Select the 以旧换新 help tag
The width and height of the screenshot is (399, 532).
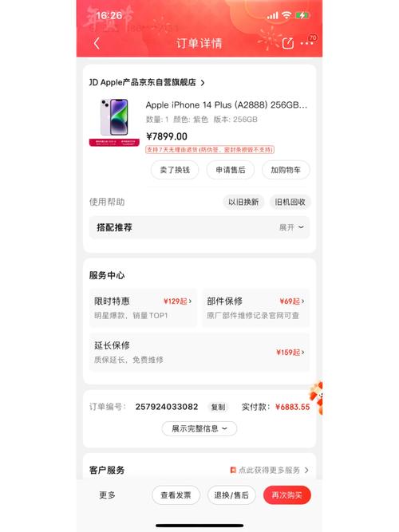243,203
